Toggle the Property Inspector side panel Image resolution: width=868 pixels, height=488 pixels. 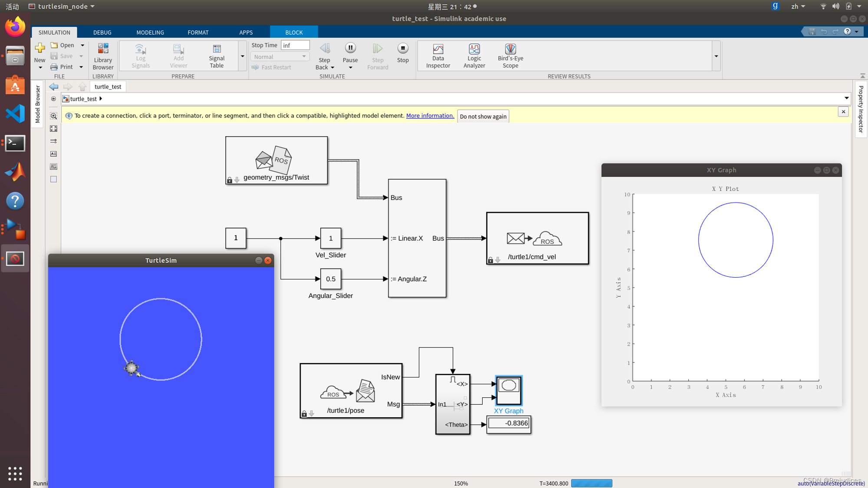[x=861, y=108]
